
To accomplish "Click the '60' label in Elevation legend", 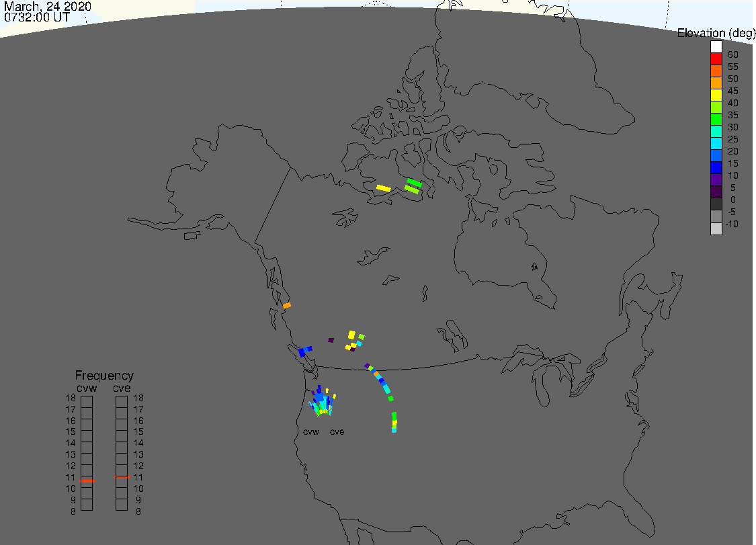I will point(733,54).
